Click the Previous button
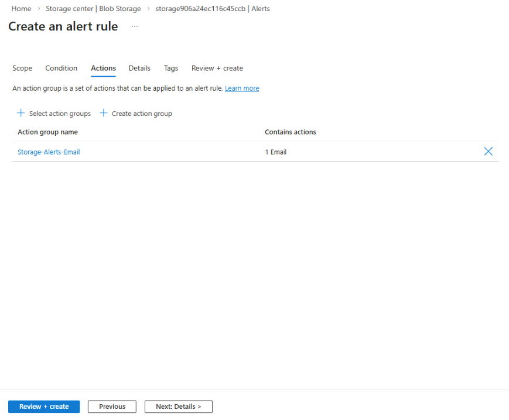The image size is (509, 420). click(x=112, y=407)
